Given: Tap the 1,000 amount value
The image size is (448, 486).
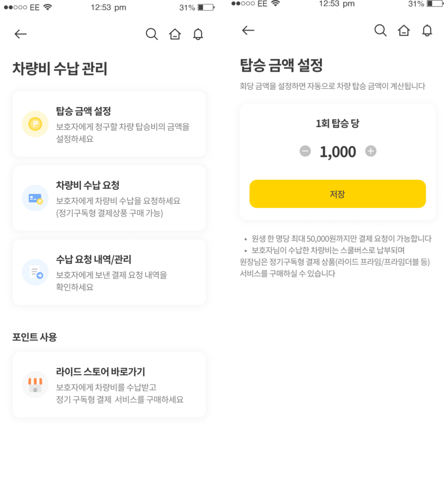Looking at the screenshot, I should [338, 152].
